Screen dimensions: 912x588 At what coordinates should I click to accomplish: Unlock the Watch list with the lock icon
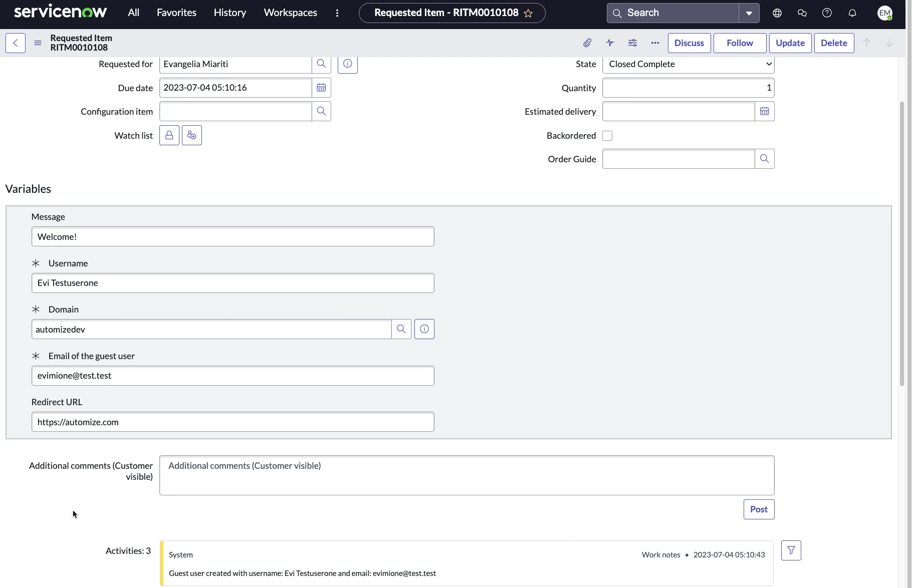point(169,135)
